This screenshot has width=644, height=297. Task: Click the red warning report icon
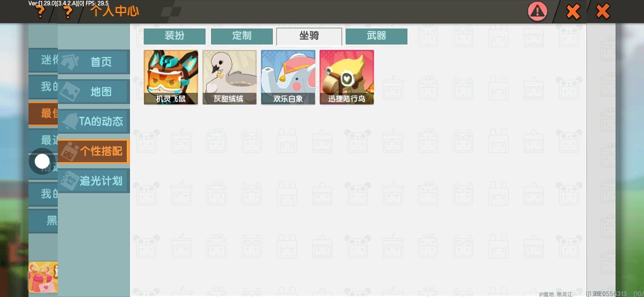point(537,12)
